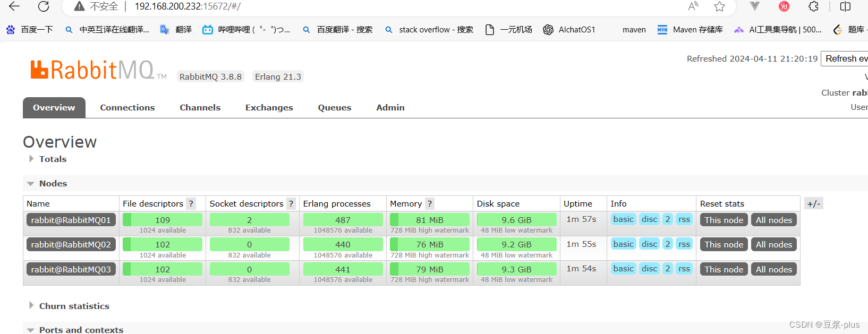Click the gray V extension icon
868x334 pixels.
[x=754, y=6]
